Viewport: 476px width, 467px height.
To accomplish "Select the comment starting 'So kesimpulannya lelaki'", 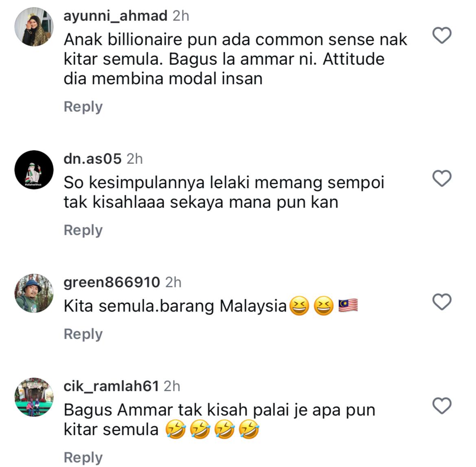I will tap(224, 192).
